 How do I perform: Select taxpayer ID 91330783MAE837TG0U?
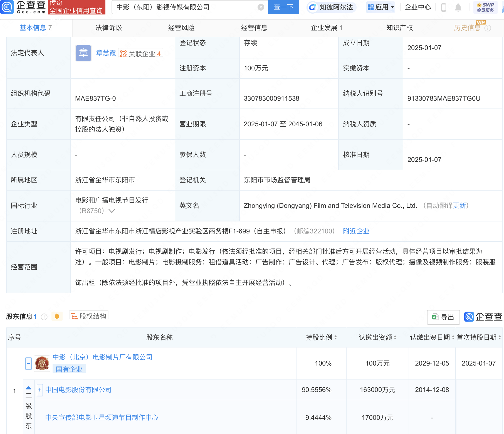tap(444, 98)
